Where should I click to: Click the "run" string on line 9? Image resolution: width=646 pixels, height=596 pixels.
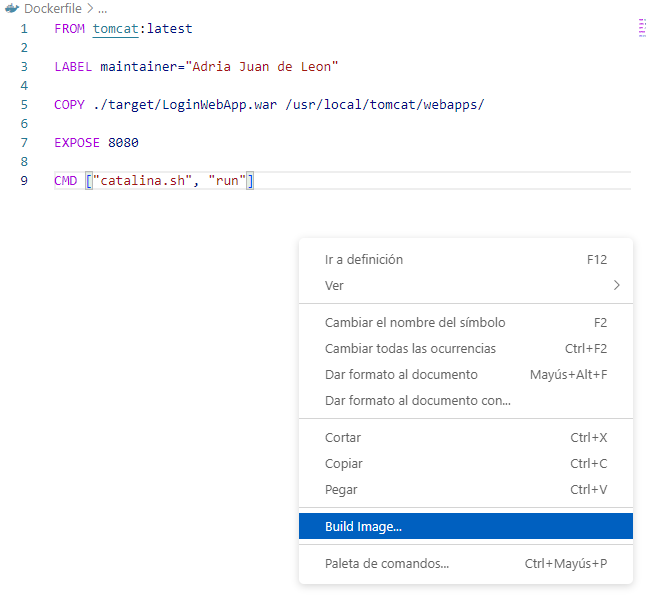[227, 180]
